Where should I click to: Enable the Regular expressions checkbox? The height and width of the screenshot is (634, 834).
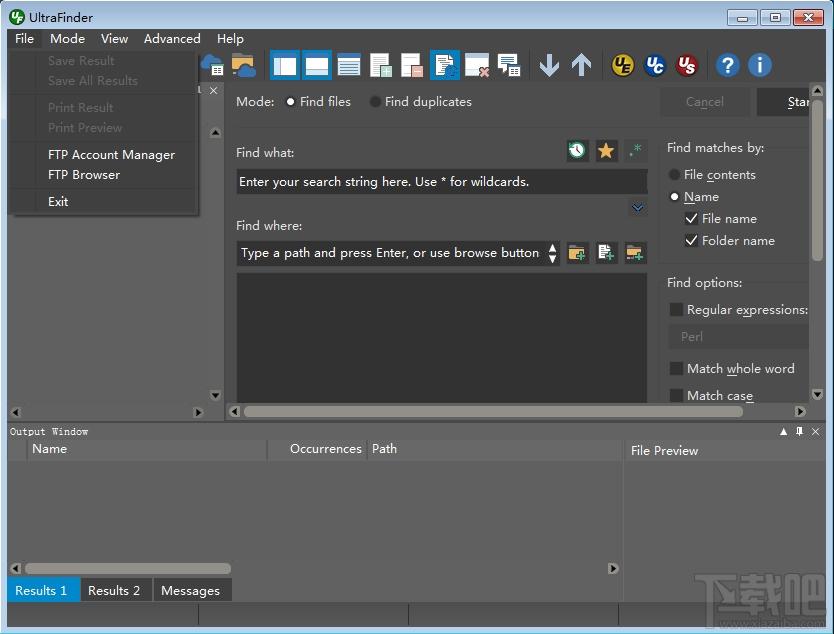tap(676, 310)
